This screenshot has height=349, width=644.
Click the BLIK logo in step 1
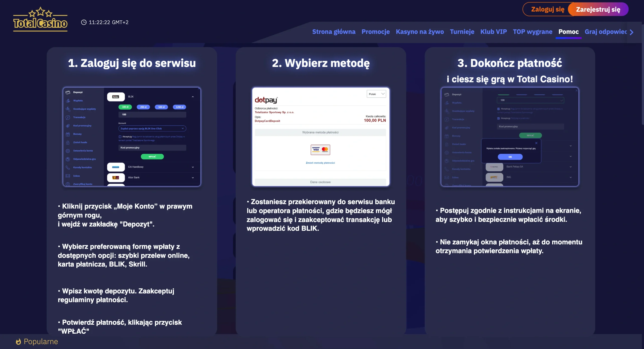coord(116,97)
